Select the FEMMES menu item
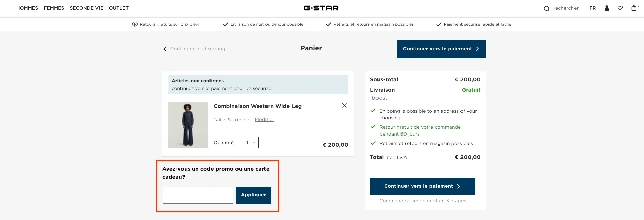This screenshot has width=644, height=220. click(54, 8)
